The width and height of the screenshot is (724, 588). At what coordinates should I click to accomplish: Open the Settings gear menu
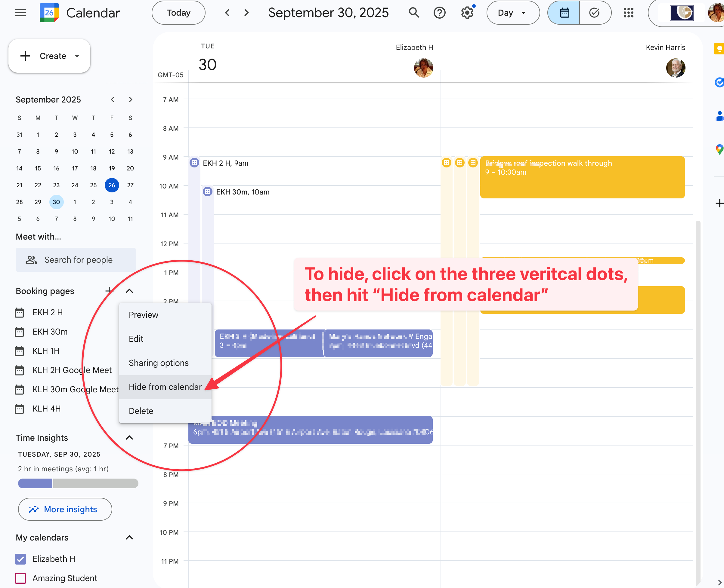click(x=467, y=13)
